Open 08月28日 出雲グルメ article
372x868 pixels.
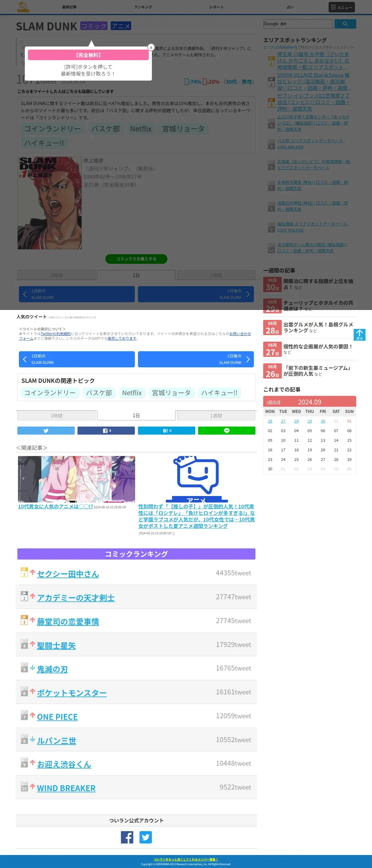tap(309, 327)
